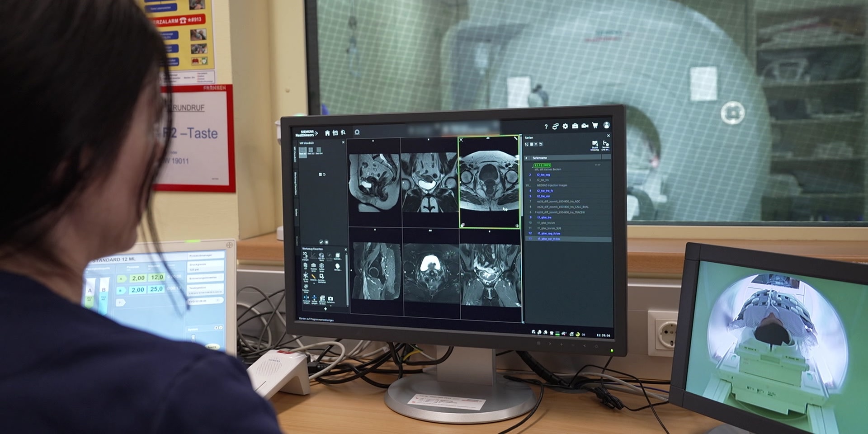Open the settings gear icon

(565, 126)
